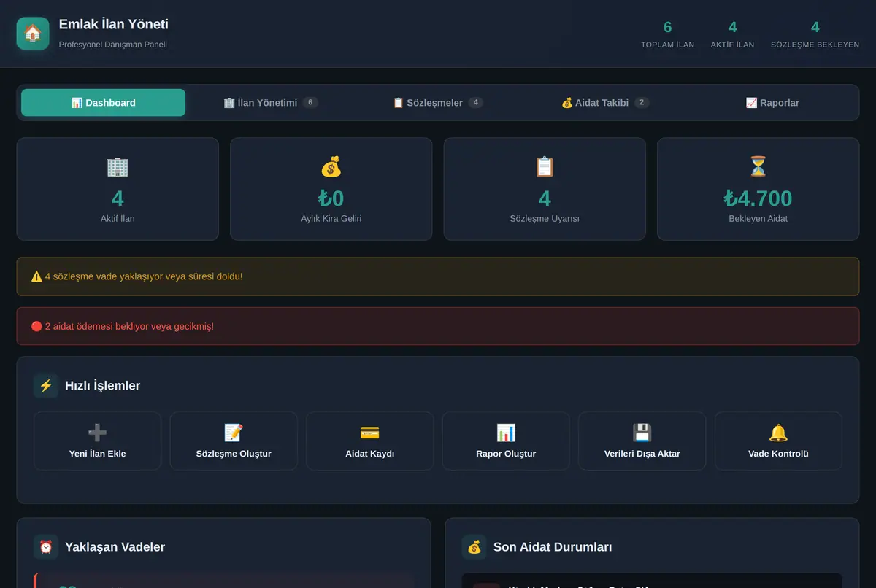The width and height of the screenshot is (876, 588).
Task: Click the money bag icon beside Son Aidat Durumları
Action: (x=474, y=547)
